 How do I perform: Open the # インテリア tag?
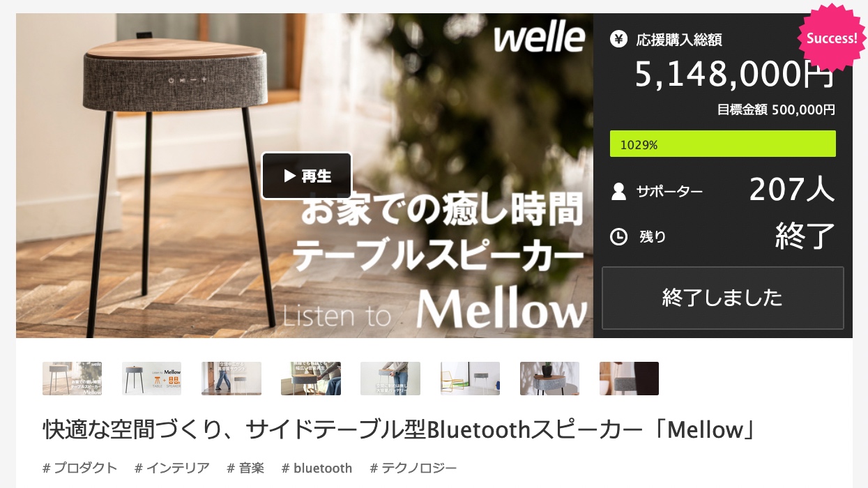[172, 468]
